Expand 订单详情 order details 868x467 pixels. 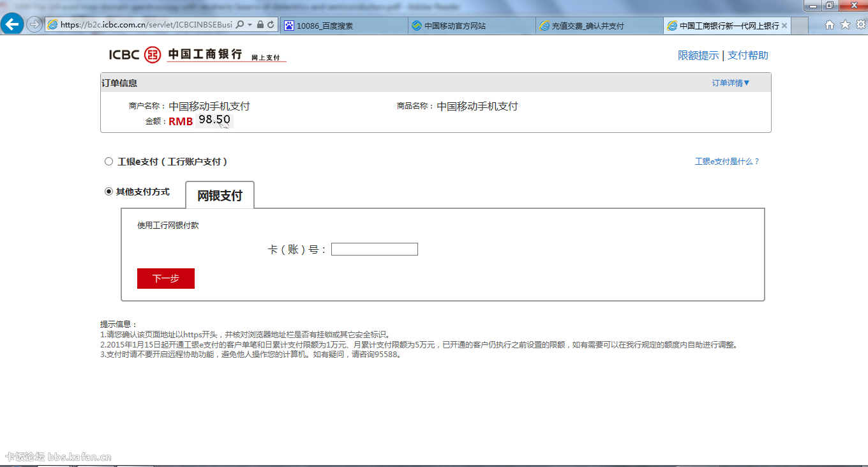(x=731, y=83)
